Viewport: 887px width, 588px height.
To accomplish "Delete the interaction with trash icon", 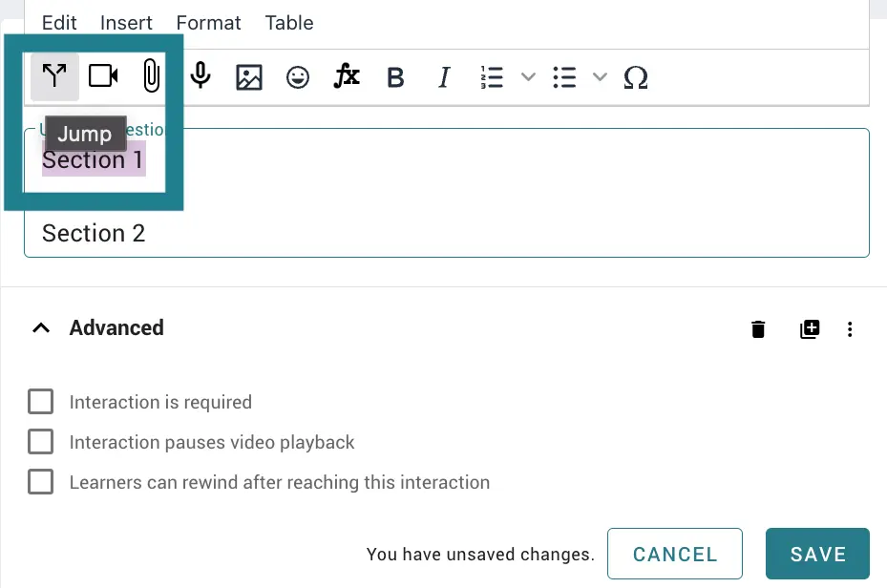I will tap(758, 329).
